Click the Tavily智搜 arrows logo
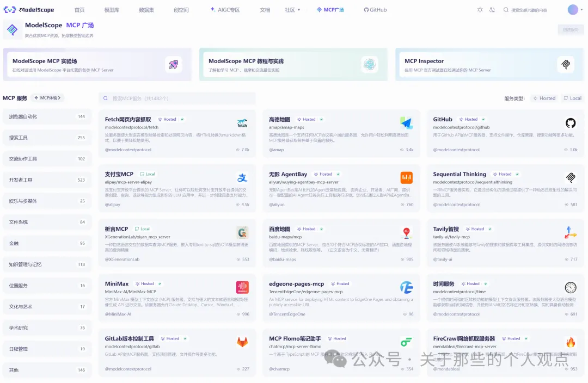This screenshot has width=588, height=383. [x=571, y=232]
